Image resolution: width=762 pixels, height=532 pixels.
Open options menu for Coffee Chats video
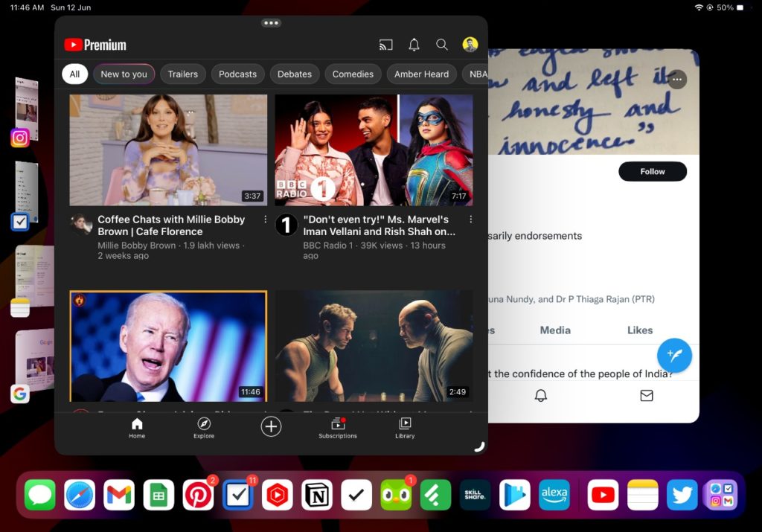[x=266, y=219]
